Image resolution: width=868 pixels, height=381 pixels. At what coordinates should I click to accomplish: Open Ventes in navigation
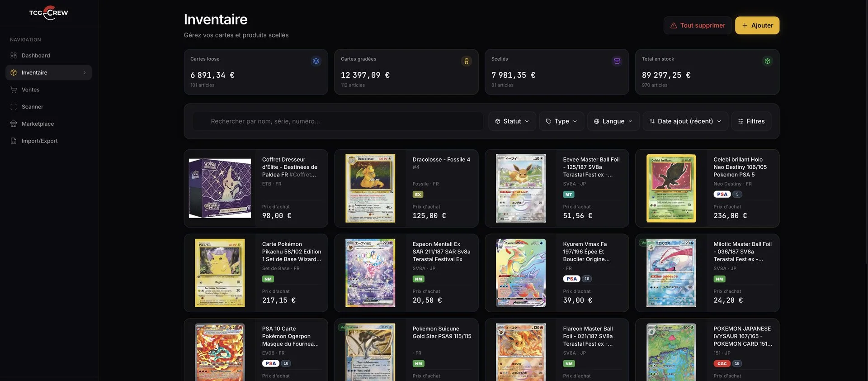click(49, 90)
